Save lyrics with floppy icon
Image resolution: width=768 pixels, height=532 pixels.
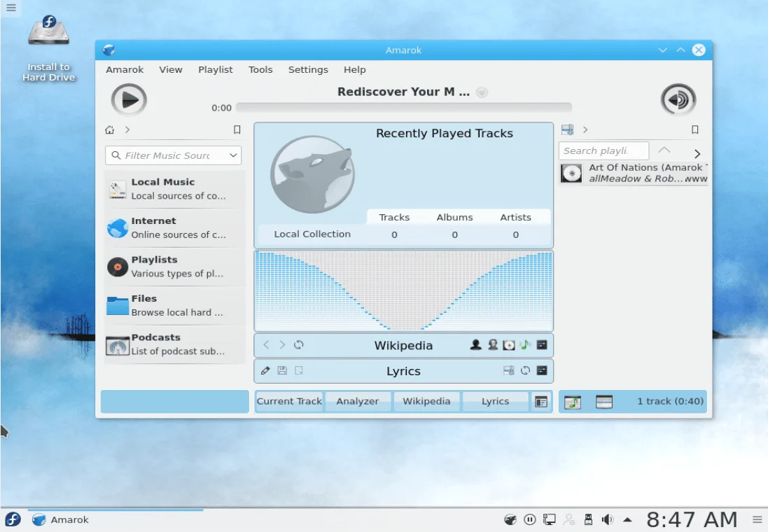282,371
